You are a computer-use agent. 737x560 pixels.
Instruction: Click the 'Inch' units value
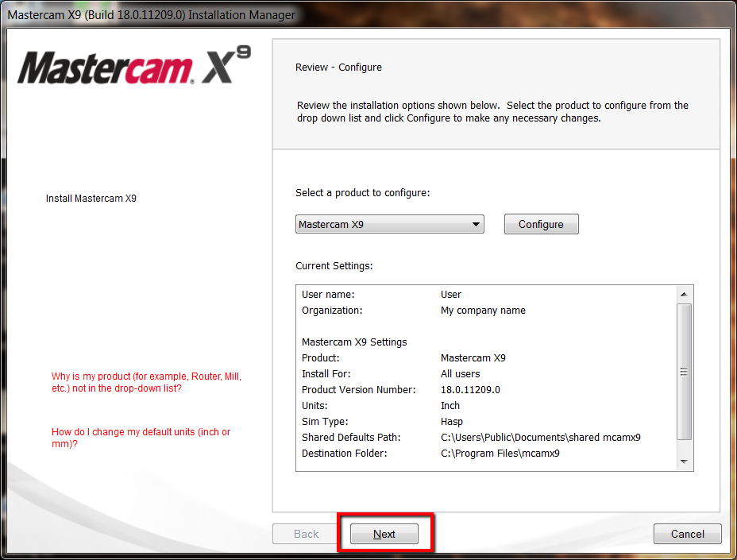450,405
